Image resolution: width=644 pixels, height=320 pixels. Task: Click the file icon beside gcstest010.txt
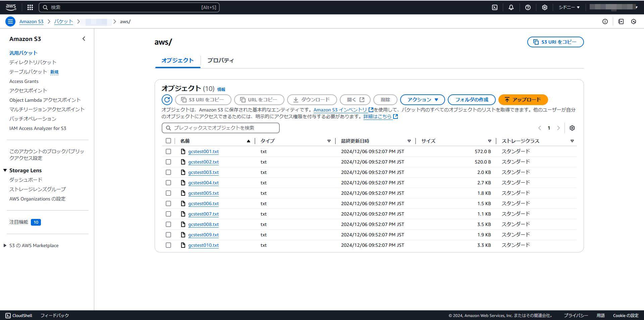(183, 245)
